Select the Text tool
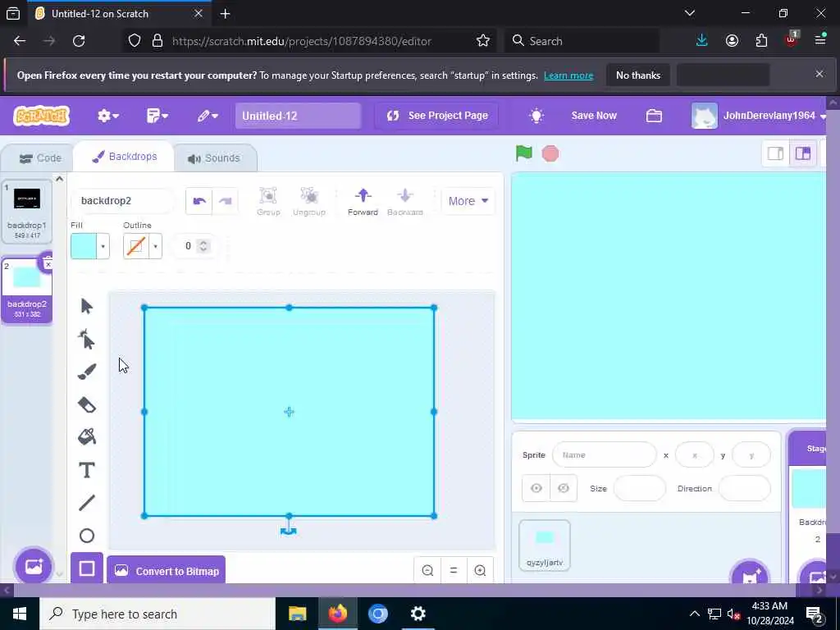The image size is (840, 630). [87, 470]
